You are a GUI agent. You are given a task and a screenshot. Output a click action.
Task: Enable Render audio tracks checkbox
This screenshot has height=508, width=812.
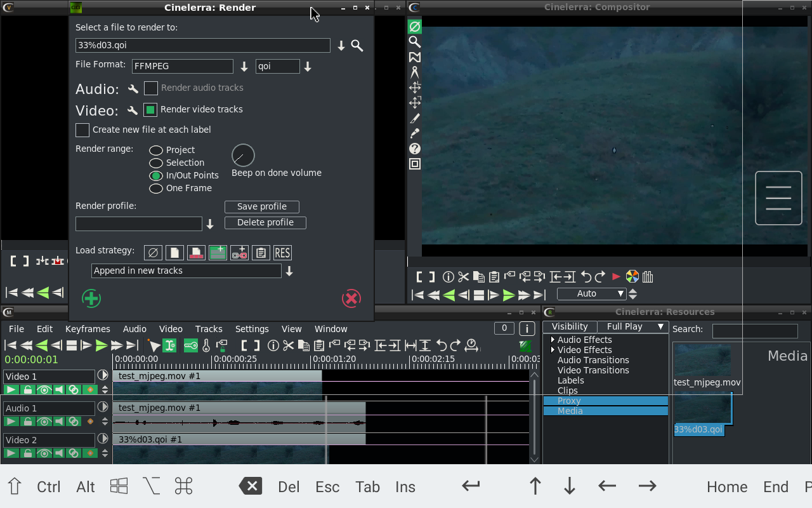151,88
